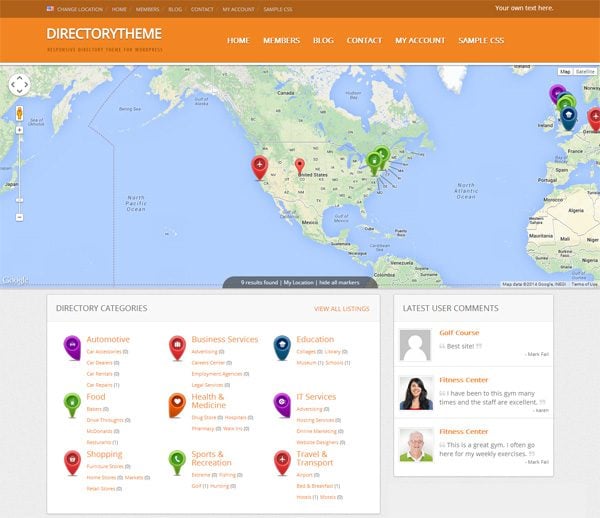Open Hotels (1) subcategory link

coord(307,497)
